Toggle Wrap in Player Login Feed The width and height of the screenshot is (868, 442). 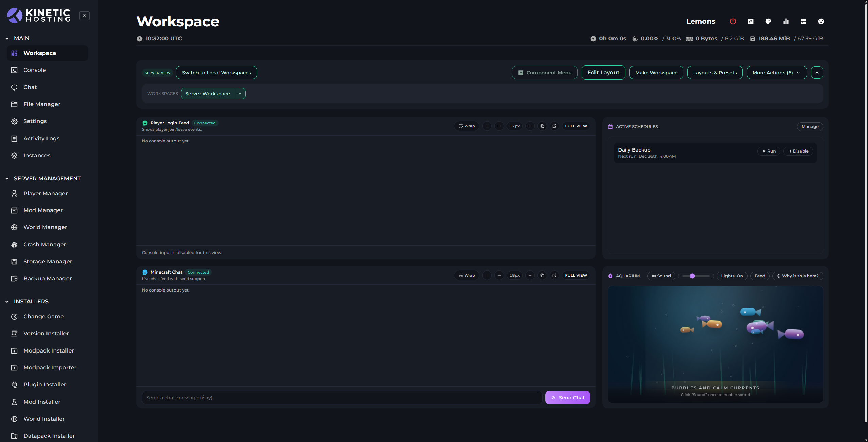[x=467, y=126]
